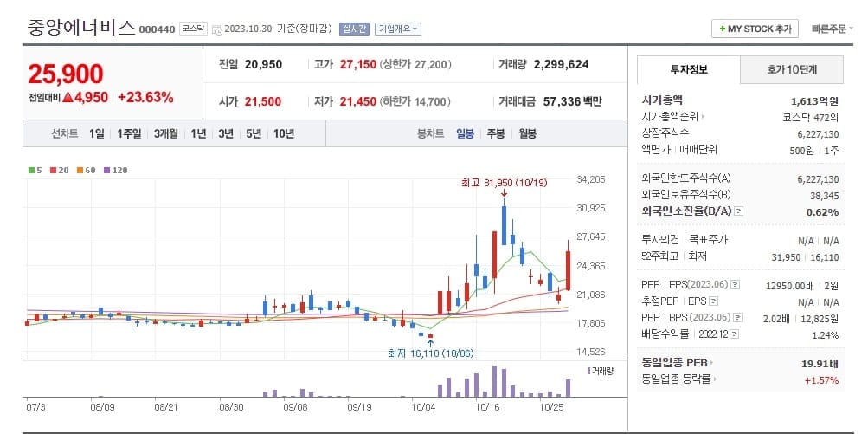The height and width of the screenshot is (434, 868).
Task: Open the 기업개요 dropdown
Action: pyautogui.click(x=397, y=29)
